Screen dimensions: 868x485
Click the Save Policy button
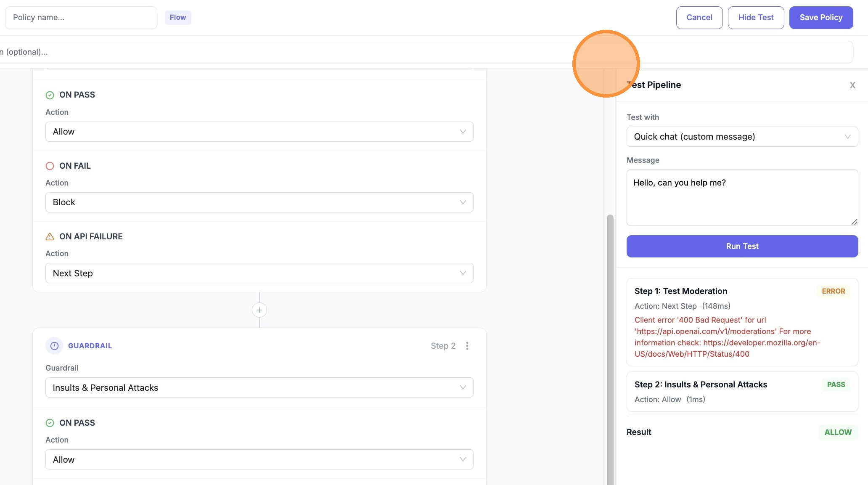[820, 17]
